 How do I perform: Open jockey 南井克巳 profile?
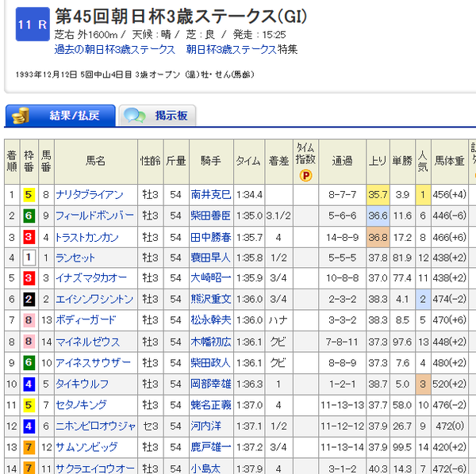click(x=211, y=195)
